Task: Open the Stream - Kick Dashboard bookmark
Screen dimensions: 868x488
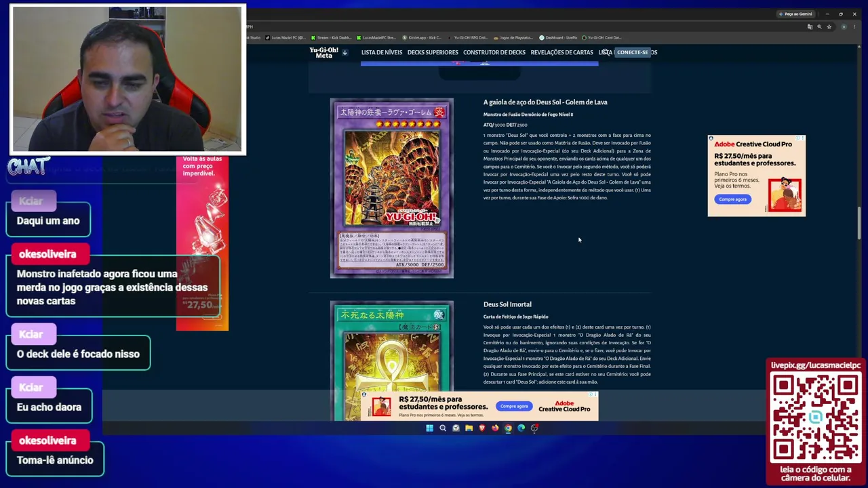Action: click(332, 38)
